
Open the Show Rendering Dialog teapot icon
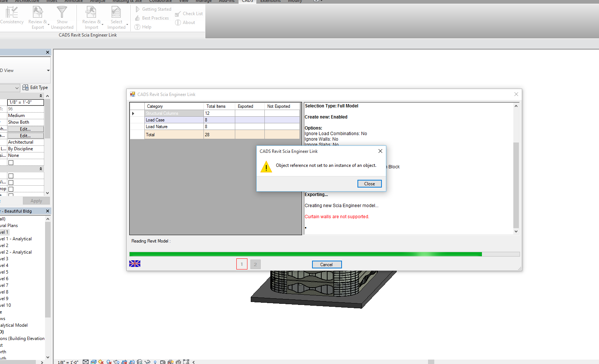coord(116,362)
